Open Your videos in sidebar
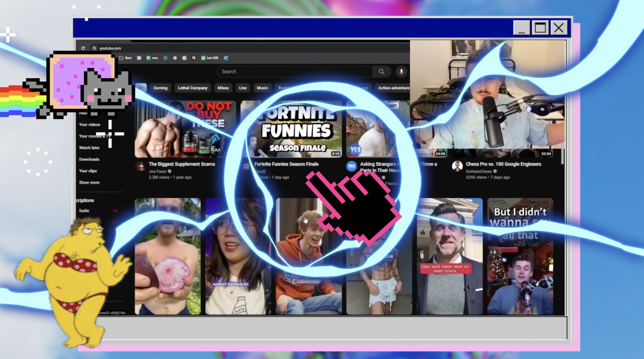644x359 pixels. click(90, 125)
